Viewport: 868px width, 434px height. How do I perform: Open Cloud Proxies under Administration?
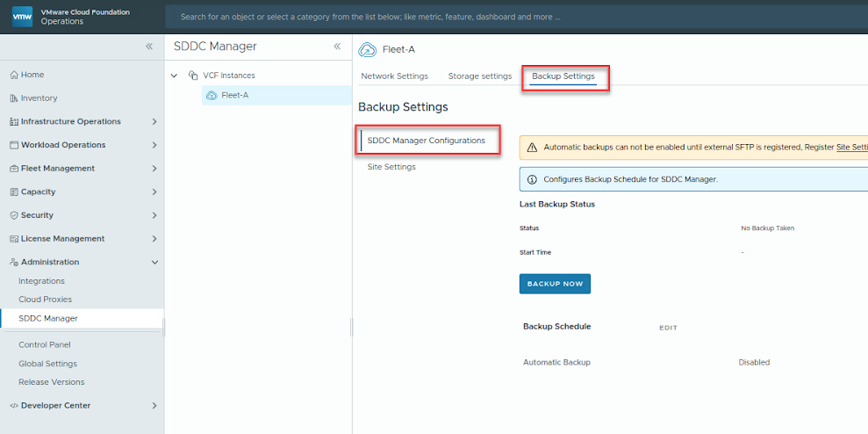tap(45, 300)
